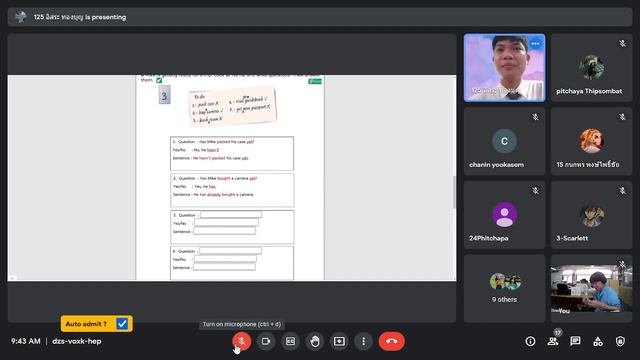This screenshot has height=360, width=640.
Task: Toggle the camera button
Action: click(x=266, y=341)
